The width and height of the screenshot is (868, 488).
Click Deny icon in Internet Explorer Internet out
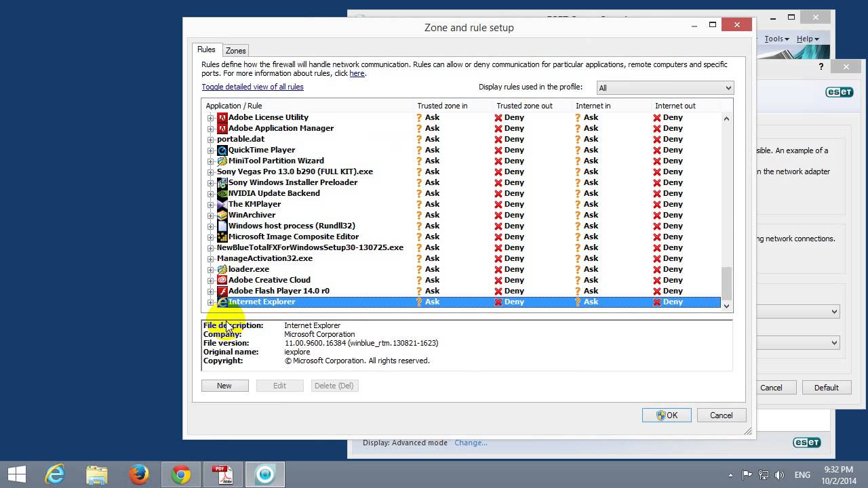[x=657, y=302]
